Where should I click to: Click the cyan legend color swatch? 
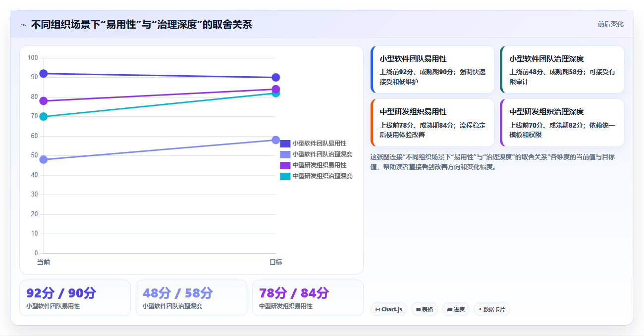click(285, 176)
